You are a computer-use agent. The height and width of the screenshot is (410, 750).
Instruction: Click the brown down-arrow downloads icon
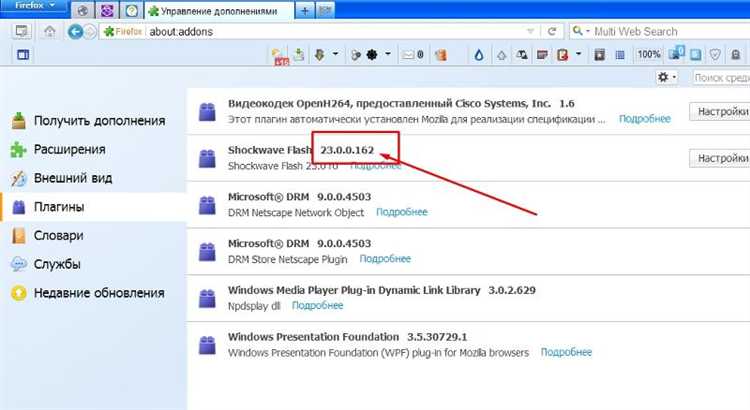click(319, 55)
